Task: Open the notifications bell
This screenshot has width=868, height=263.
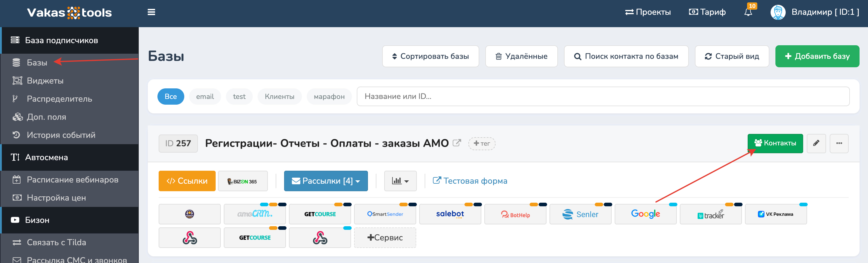Action: coord(748,12)
